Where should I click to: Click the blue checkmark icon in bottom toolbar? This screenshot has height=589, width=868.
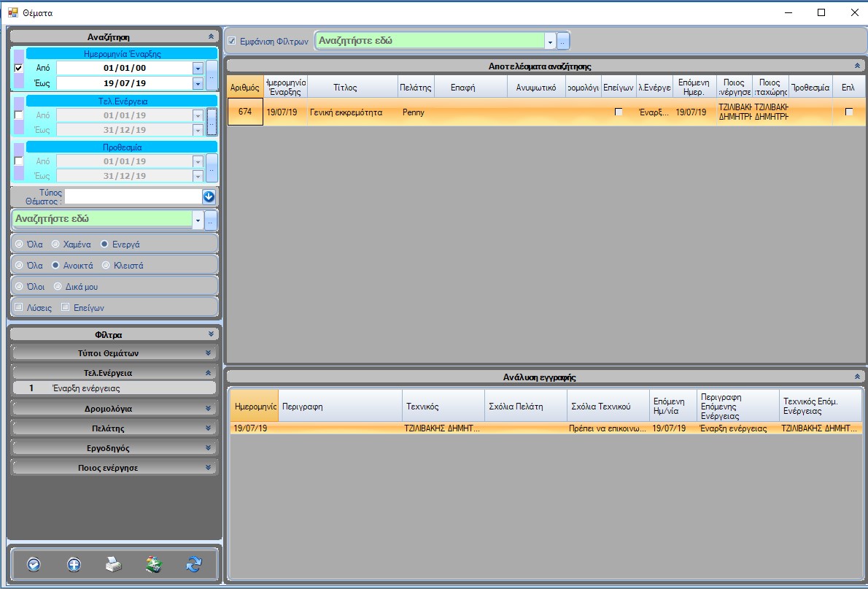coord(34,564)
